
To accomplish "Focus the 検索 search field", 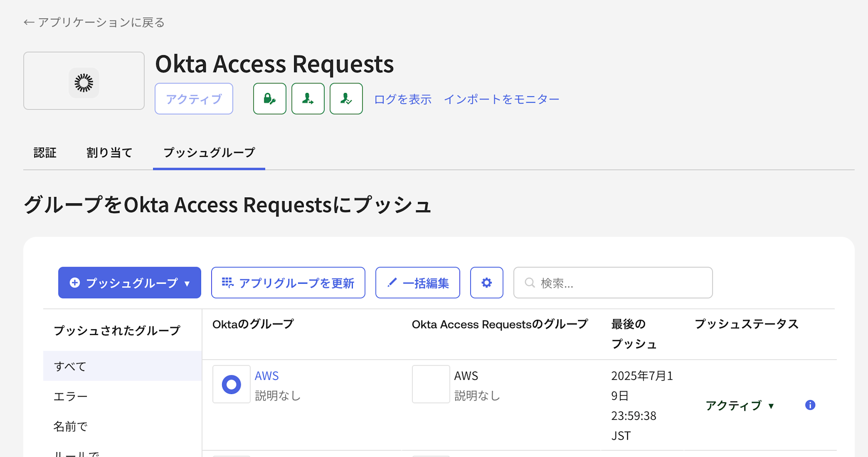I will coord(613,282).
